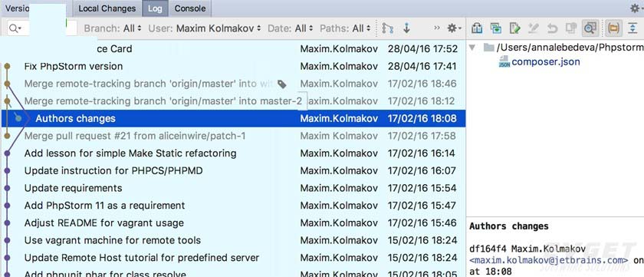Click the Revert undo arrow icon

[x=552, y=28]
